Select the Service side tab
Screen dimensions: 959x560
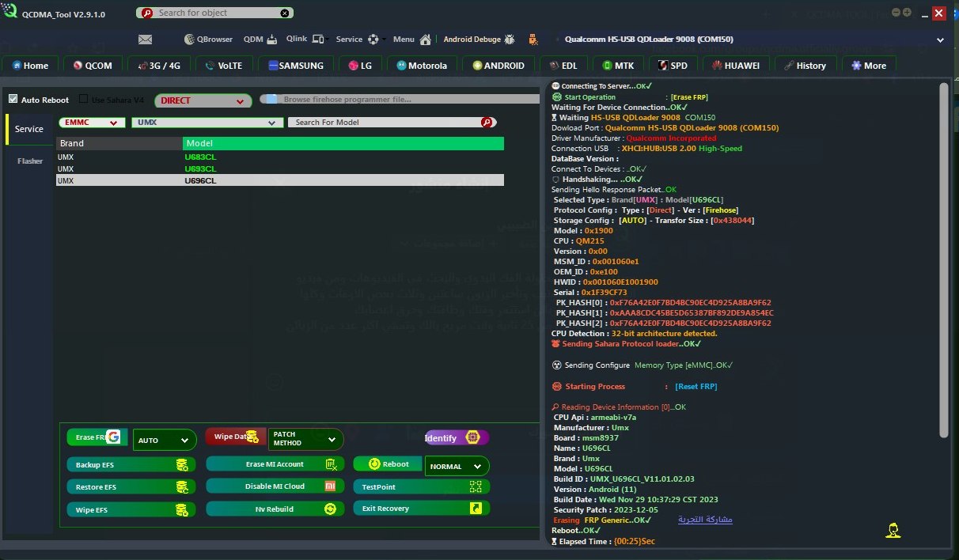pos(29,129)
